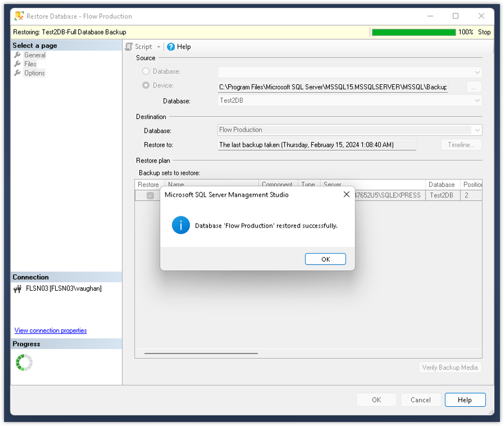Click the Options page wrench icon

click(x=17, y=73)
